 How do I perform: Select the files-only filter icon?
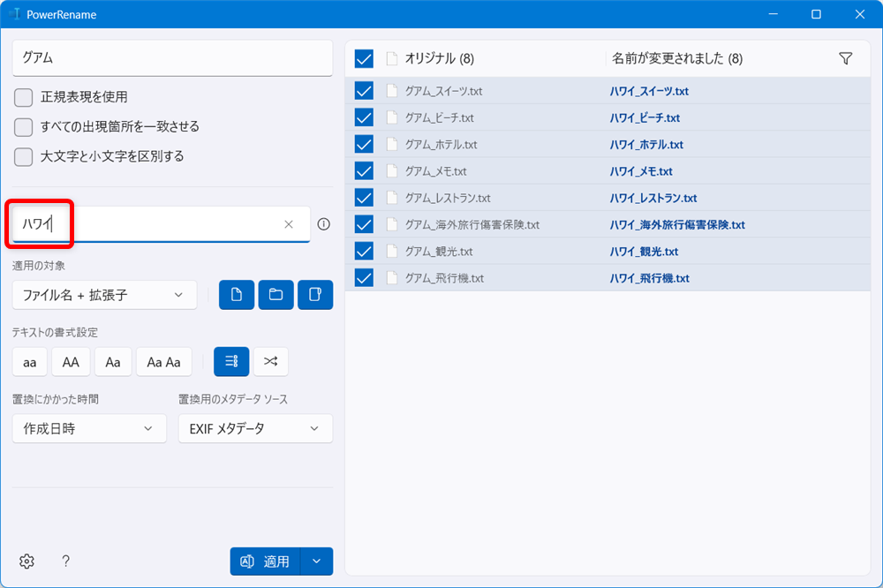pos(236,294)
